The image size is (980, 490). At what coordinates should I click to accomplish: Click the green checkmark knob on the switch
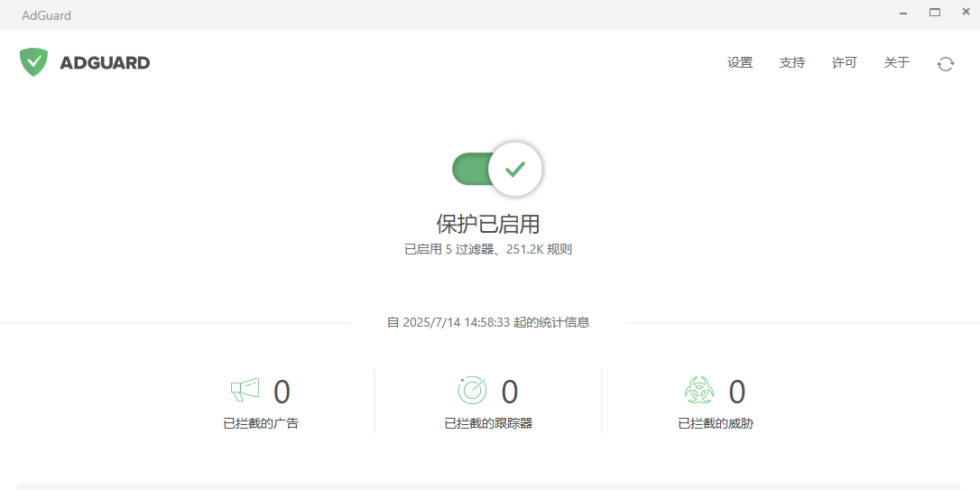515,169
